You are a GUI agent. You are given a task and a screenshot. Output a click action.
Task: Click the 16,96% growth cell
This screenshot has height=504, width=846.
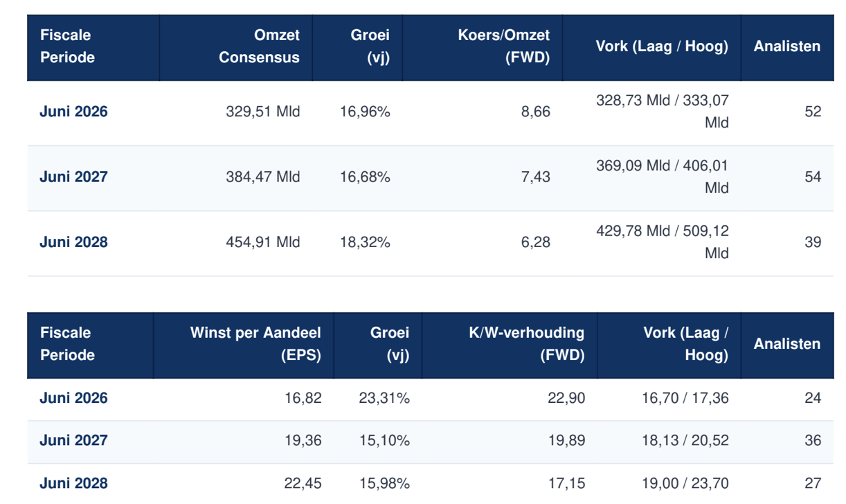pos(366,111)
